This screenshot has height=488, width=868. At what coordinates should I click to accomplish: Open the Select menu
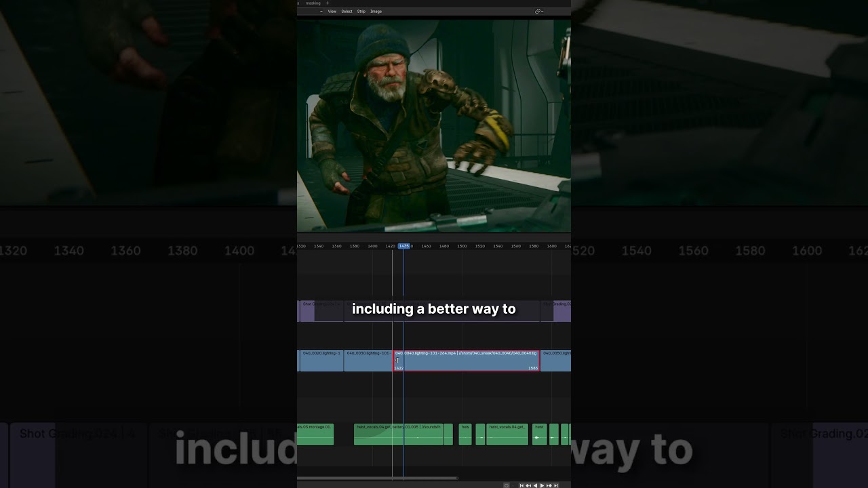point(347,12)
